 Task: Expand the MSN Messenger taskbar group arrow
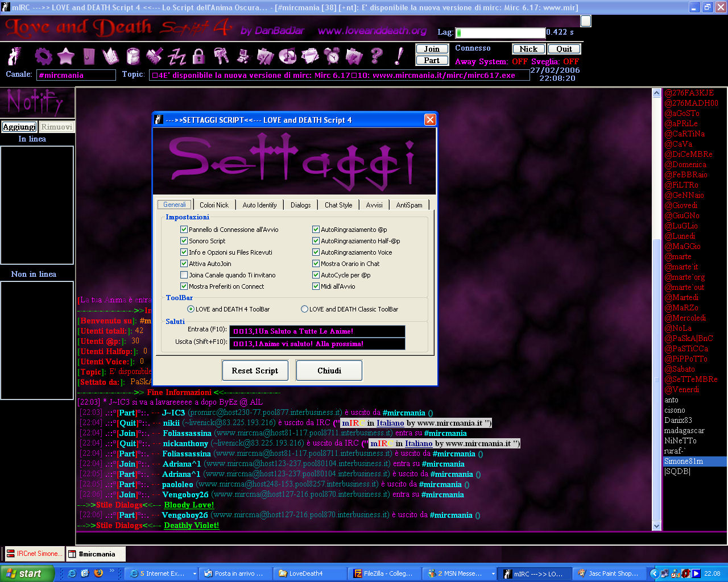point(493,574)
